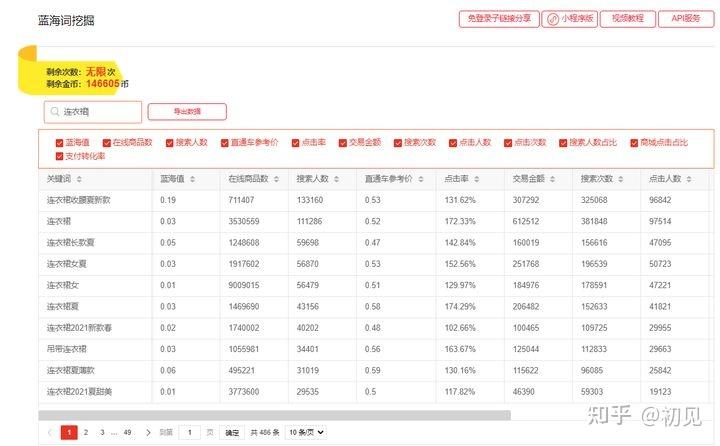Sort table by 点击率 column arrows

(x=477, y=179)
